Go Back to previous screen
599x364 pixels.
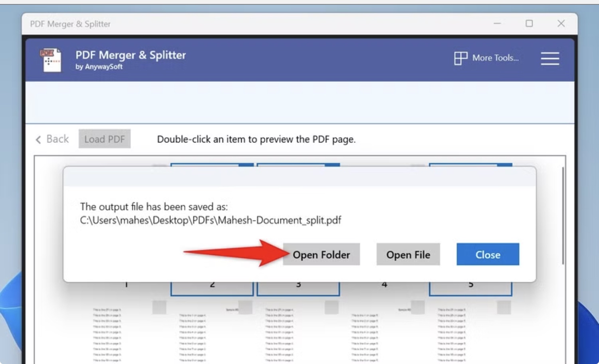click(52, 139)
